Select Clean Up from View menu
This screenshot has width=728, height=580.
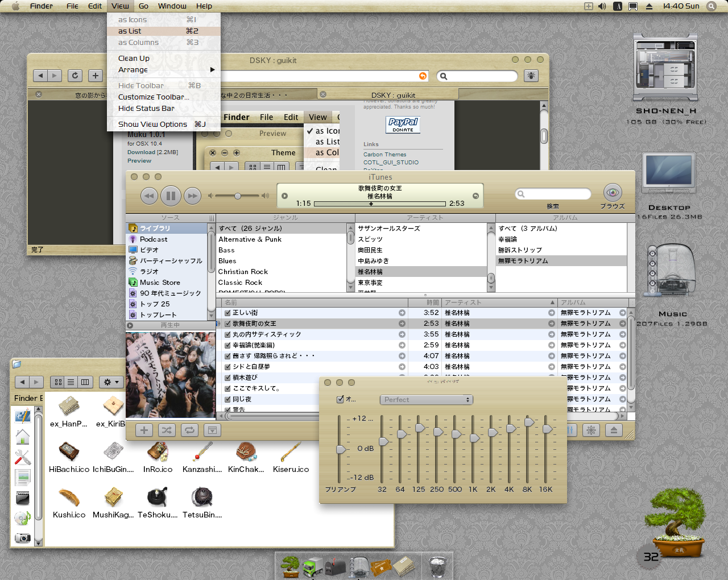[x=164, y=59]
